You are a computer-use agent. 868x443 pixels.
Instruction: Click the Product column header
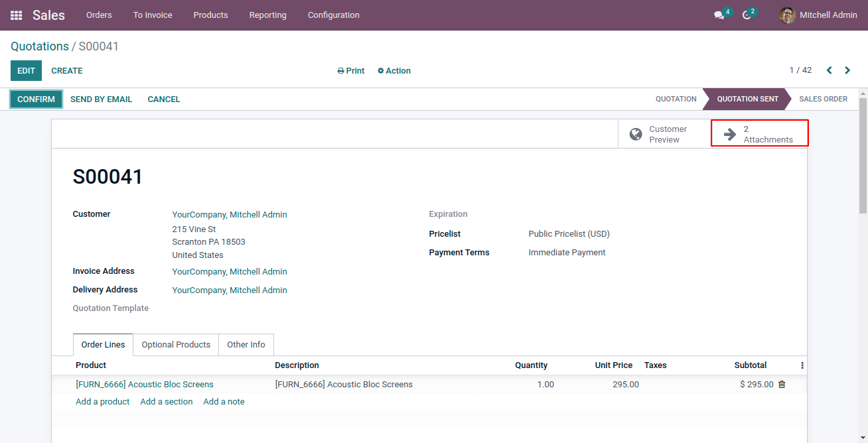pos(91,365)
